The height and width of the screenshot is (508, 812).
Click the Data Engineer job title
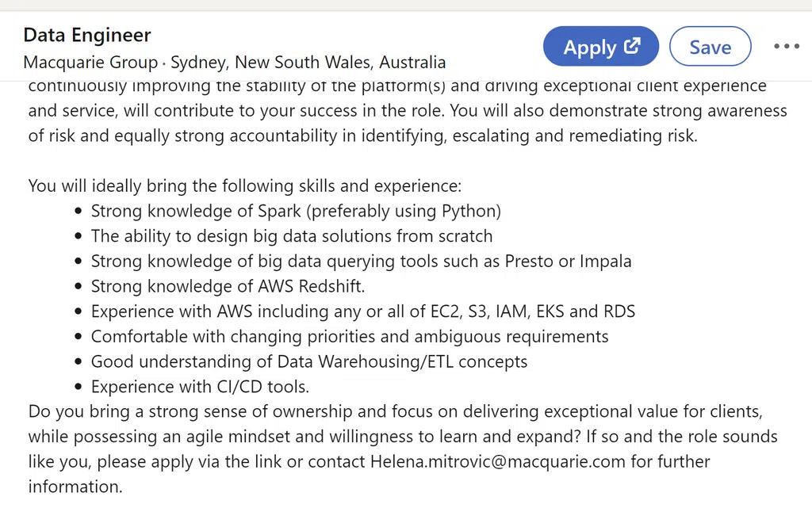87,35
